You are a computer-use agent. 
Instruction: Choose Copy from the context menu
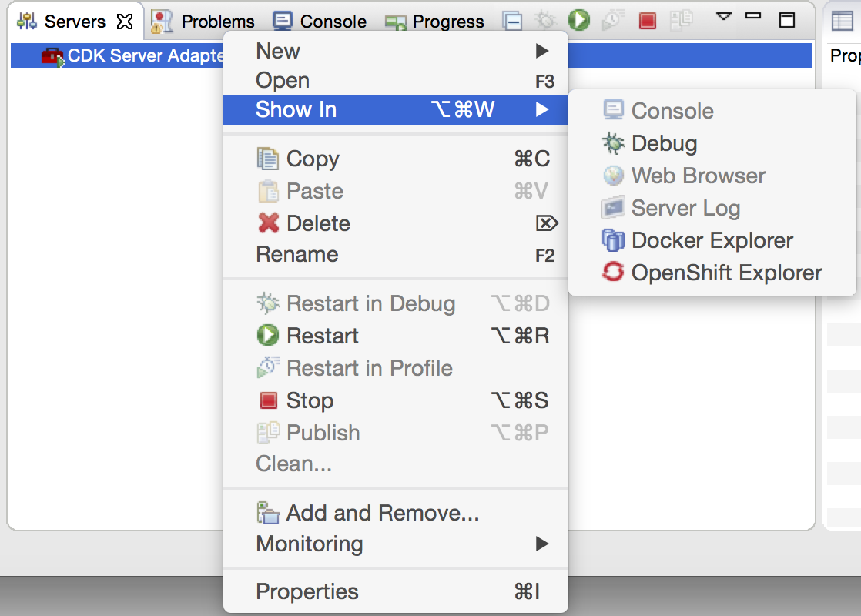(313, 159)
